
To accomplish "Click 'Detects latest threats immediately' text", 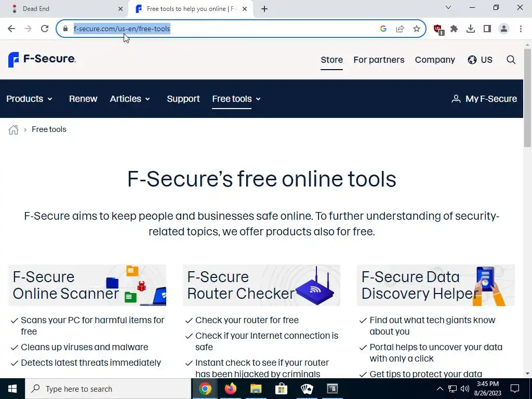I will coord(91,363).
